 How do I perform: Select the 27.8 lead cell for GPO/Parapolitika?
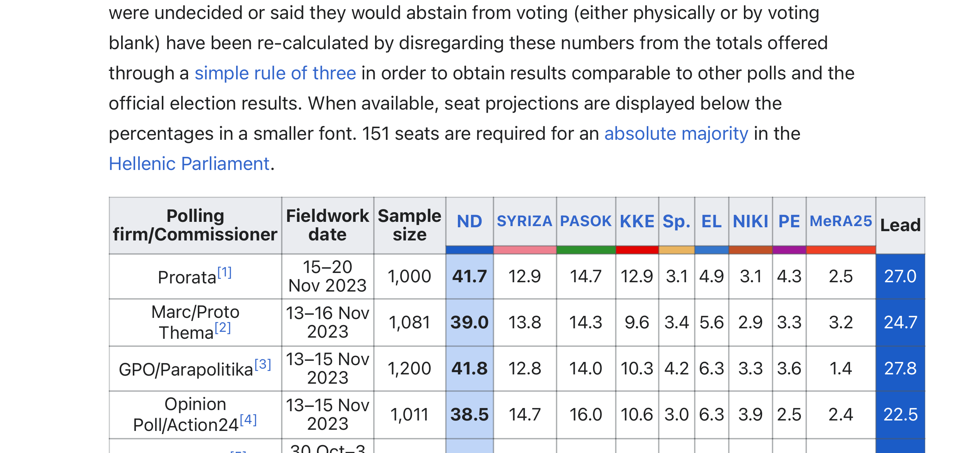point(900,369)
